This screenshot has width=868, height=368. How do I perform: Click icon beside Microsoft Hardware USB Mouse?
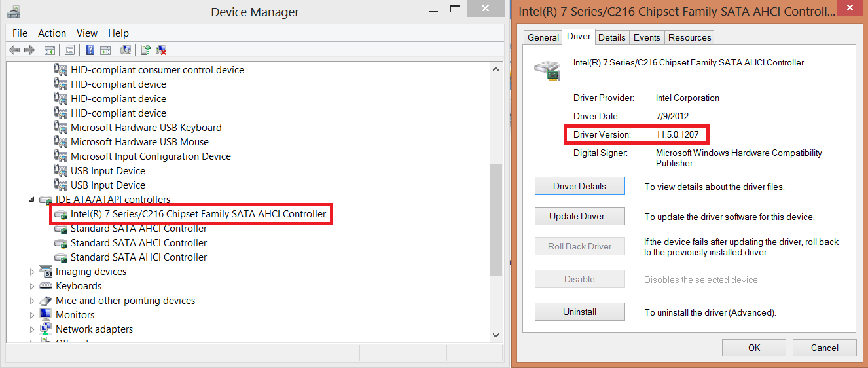pyautogui.click(x=61, y=142)
